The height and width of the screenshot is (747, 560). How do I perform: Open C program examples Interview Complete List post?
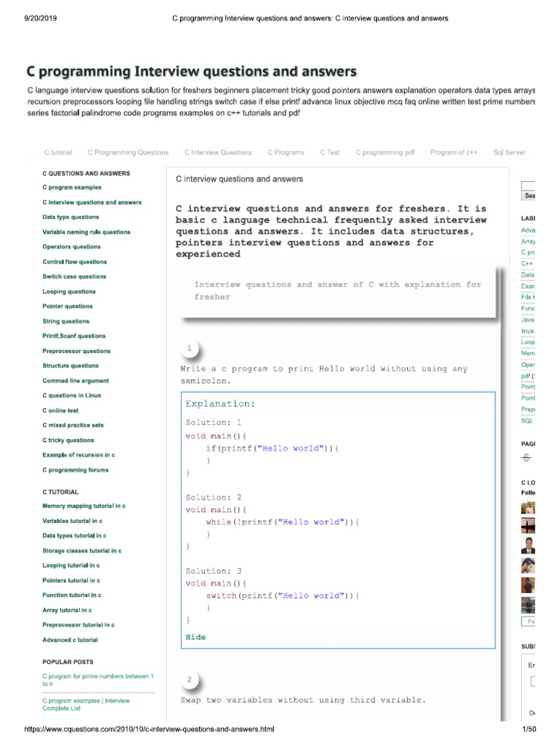point(86,705)
